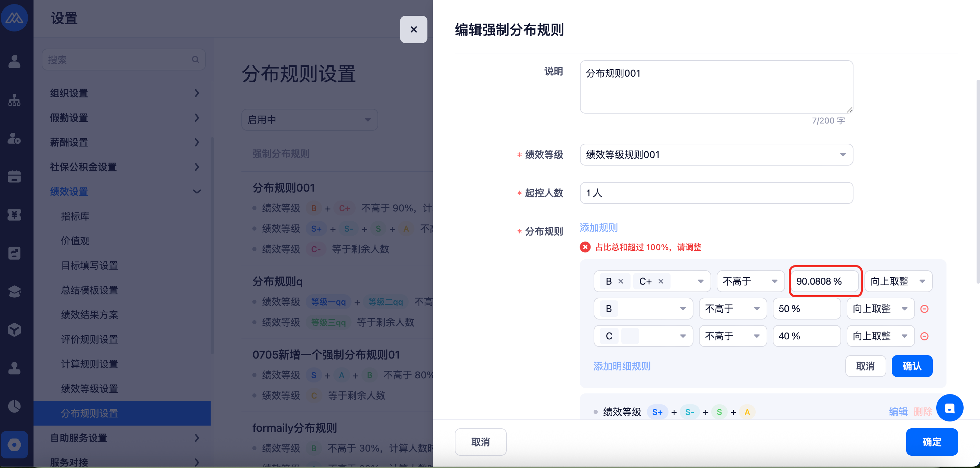Image resolution: width=980 pixels, height=468 pixels.
Task: Open the cube box sidebar icon
Action: pyautogui.click(x=14, y=330)
